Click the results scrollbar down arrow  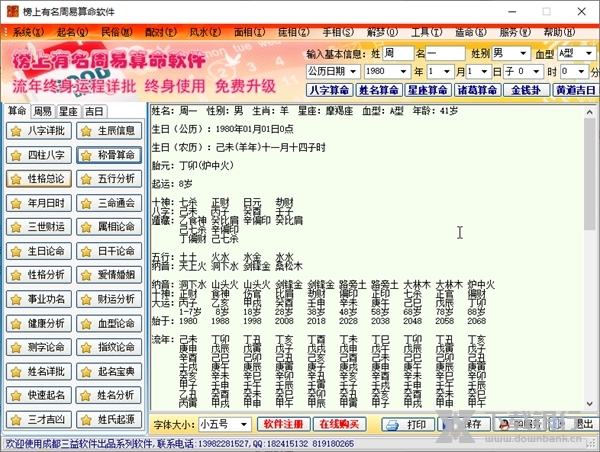590,404
